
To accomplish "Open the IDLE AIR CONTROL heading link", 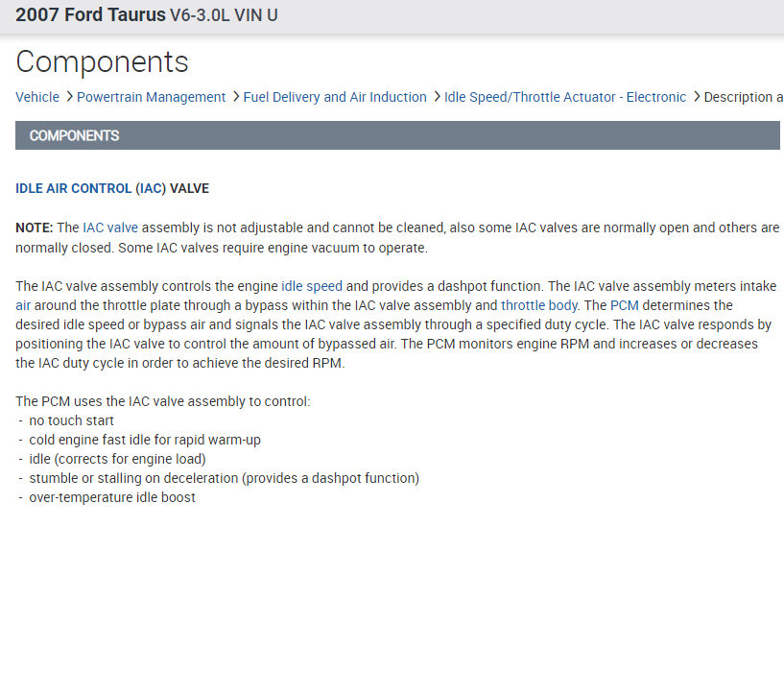I will coord(73,188).
